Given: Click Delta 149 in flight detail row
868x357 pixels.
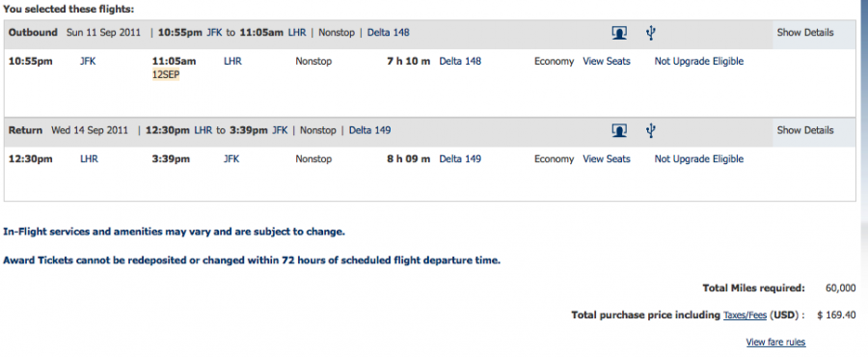Looking at the screenshot, I should 460,159.
